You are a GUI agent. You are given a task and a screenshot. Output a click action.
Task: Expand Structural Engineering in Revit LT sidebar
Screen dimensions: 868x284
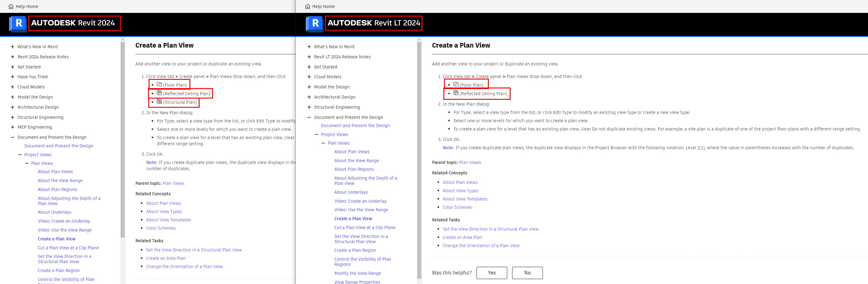(x=309, y=107)
